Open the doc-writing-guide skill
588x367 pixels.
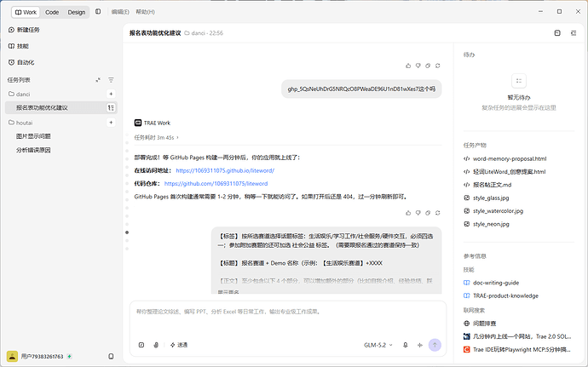pos(492,283)
